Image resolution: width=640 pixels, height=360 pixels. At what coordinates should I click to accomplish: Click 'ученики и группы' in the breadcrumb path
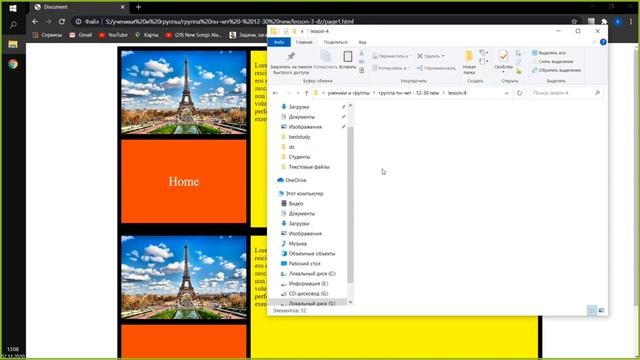point(348,93)
